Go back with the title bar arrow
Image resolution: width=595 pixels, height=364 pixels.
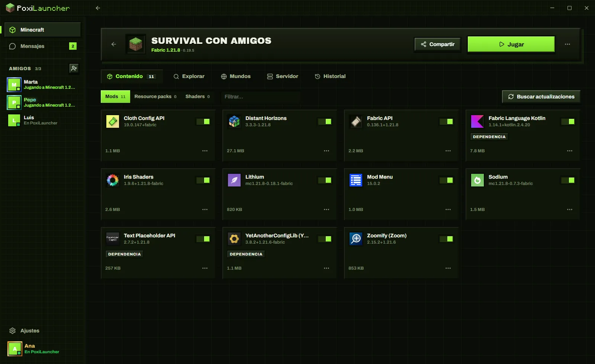(98, 8)
